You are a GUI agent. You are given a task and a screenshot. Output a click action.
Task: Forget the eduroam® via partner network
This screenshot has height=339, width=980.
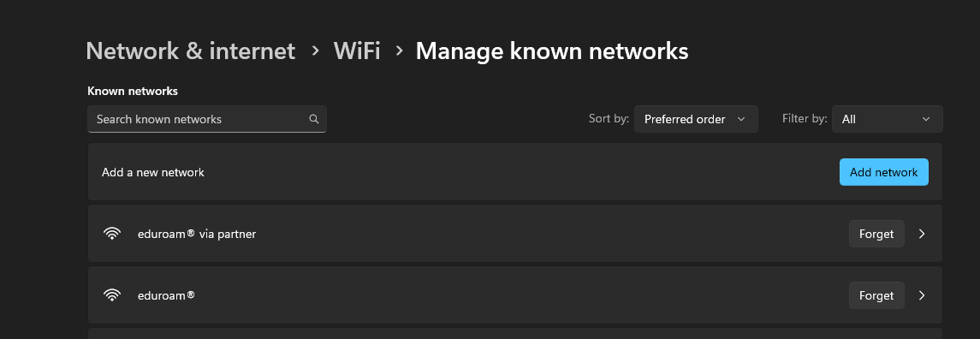click(x=876, y=234)
